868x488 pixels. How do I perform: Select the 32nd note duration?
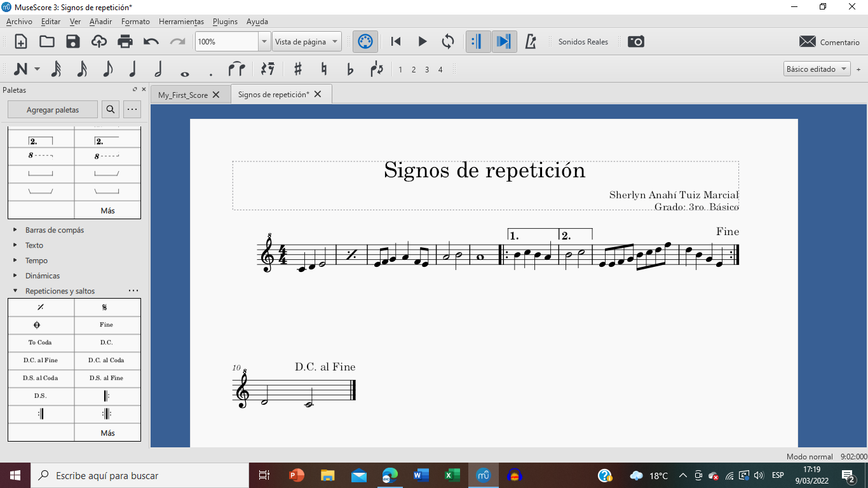[56, 69]
